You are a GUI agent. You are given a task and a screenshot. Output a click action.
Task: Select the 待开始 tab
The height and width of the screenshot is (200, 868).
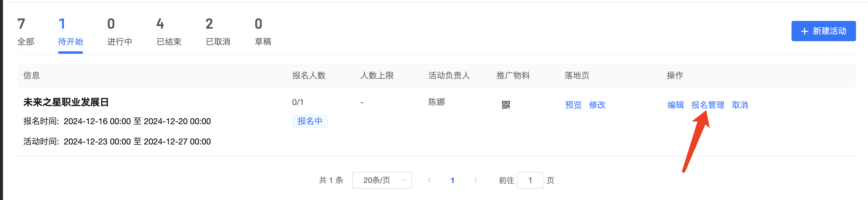(x=70, y=32)
